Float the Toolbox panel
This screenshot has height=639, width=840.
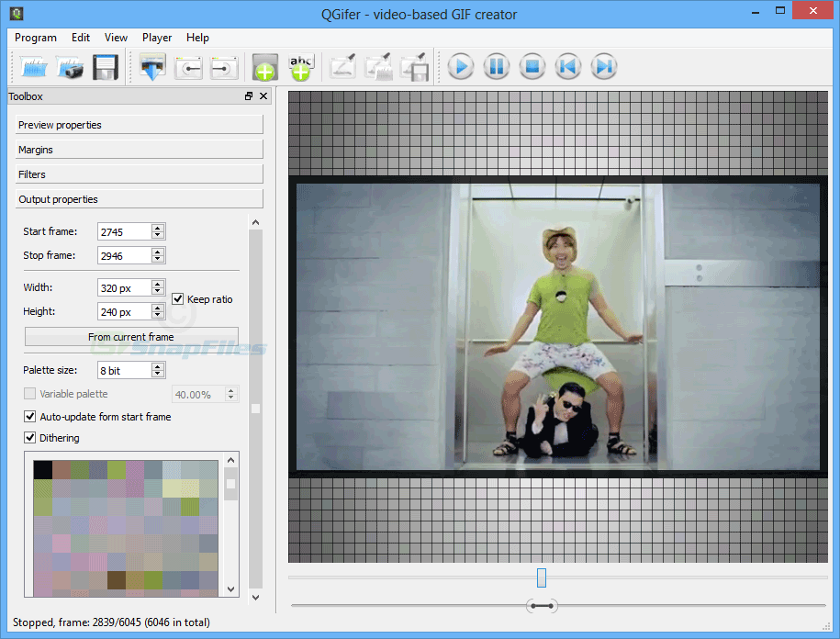[249, 95]
